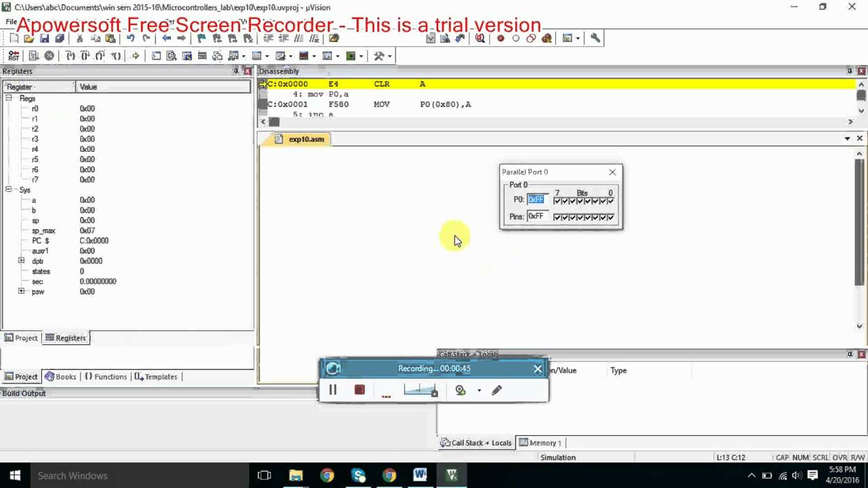Select the Call Stack + Locals tab

[x=476, y=443]
